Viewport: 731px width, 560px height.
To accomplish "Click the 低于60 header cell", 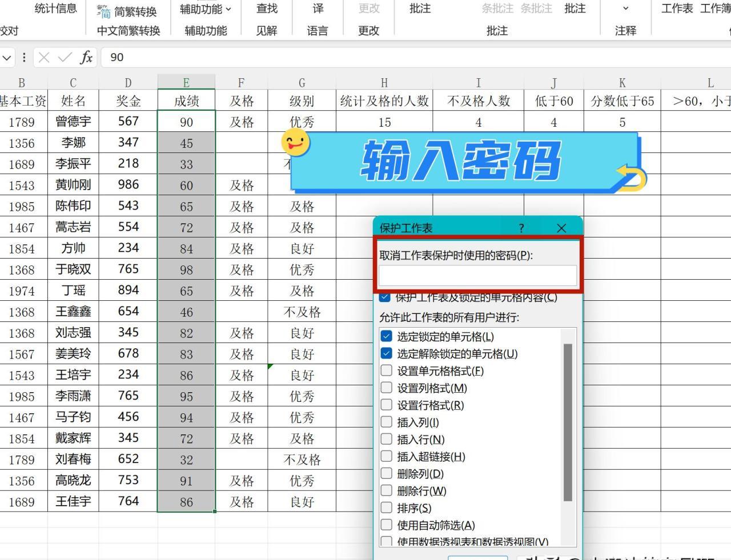I will 553,101.
